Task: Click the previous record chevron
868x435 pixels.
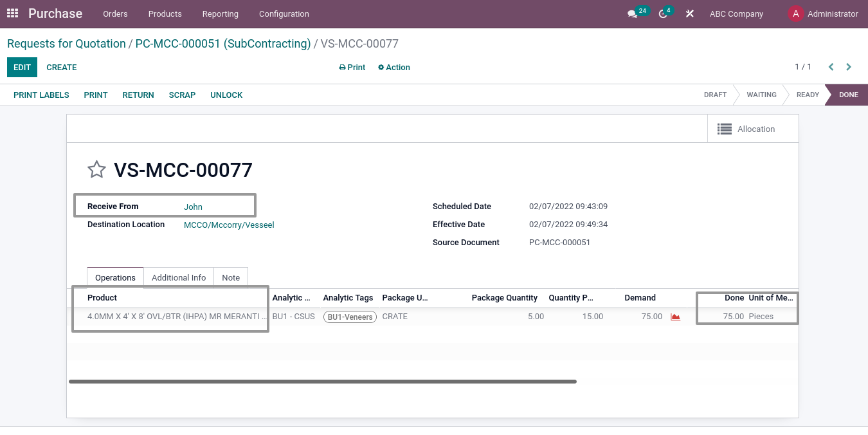Action: [831, 66]
